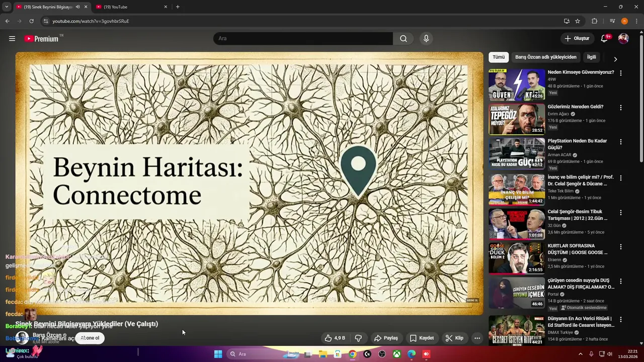
Task: Open 'İnanç ve bilim çelişir mi?' thumbnail
Action: tap(517, 189)
